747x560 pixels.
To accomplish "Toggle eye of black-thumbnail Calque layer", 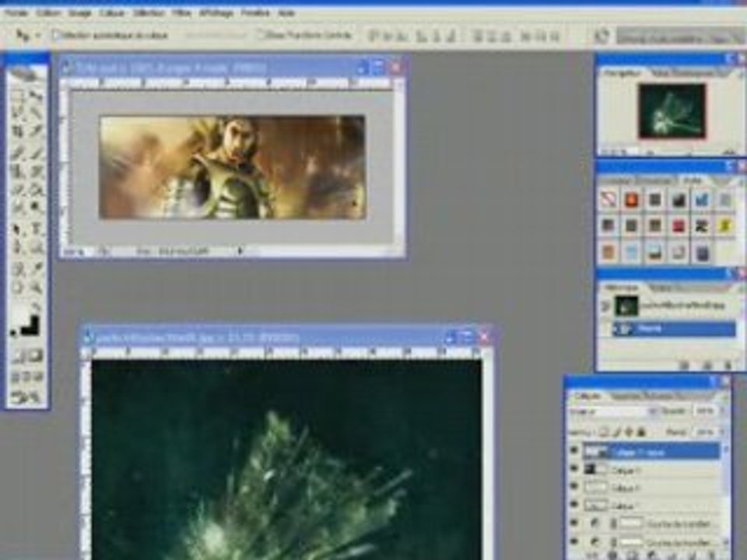I will [574, 470].
